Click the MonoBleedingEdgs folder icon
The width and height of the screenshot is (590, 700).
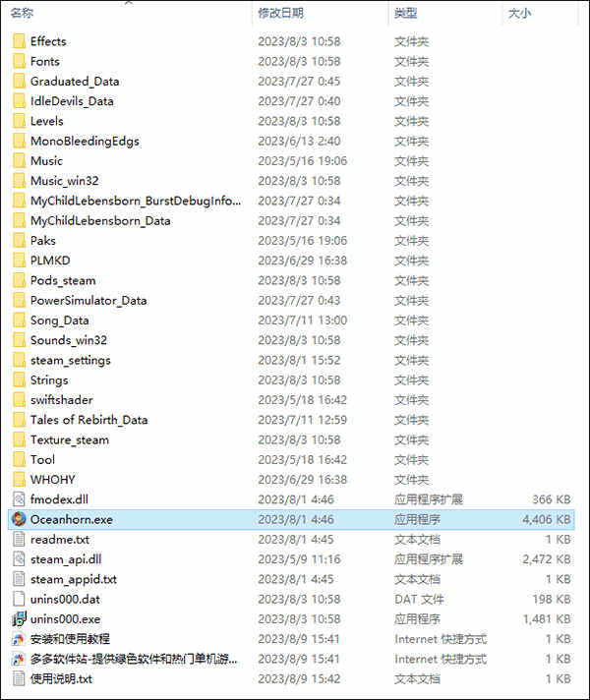tap(19, 141)
